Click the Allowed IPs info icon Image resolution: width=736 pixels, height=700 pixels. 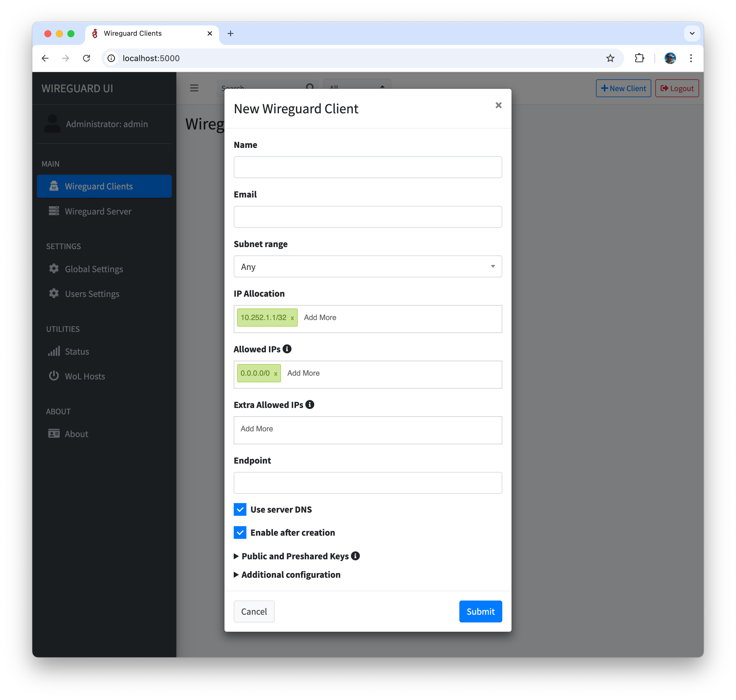pos(287,349)
